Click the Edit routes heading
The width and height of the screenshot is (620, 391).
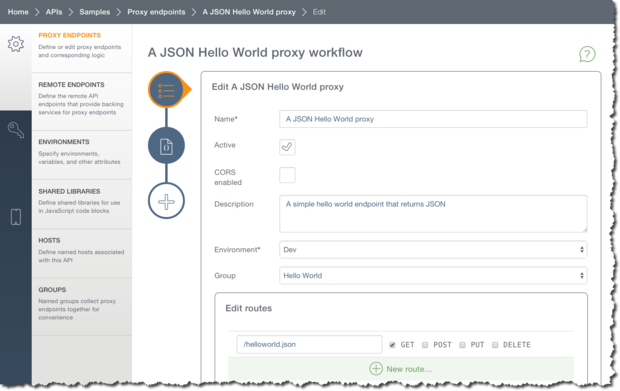[x=248, y=308]
